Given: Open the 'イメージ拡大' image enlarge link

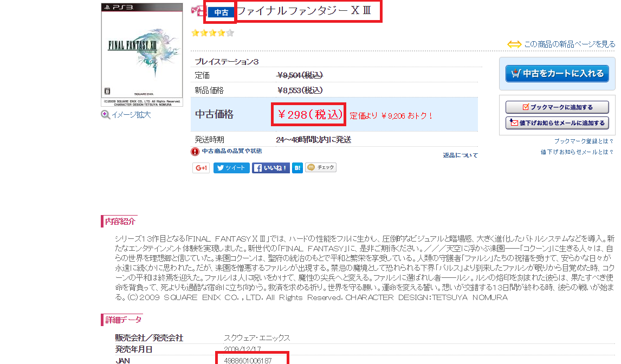Looking at the screenshot, I should 131,115.
